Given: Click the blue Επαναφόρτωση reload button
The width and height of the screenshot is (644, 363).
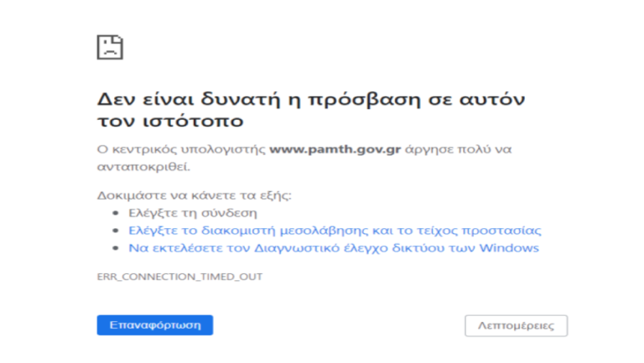Looking at the screenshot, I should pos(155,325).
